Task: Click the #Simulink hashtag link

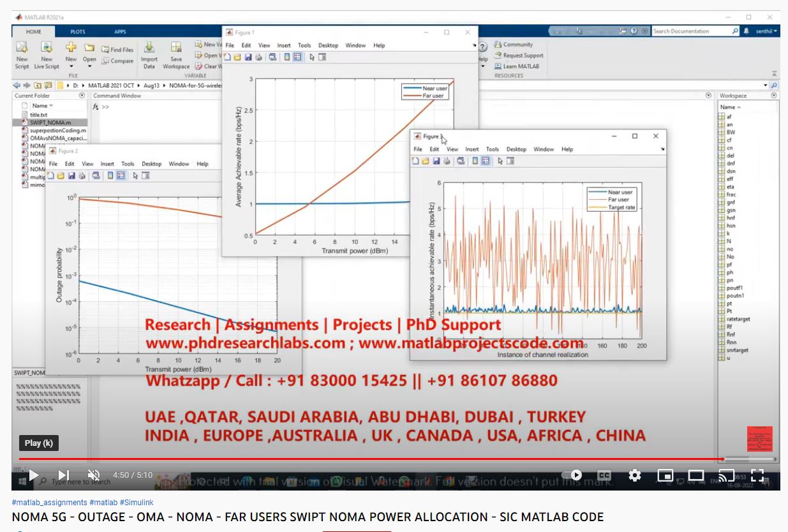Action: [x=137, y=503]
